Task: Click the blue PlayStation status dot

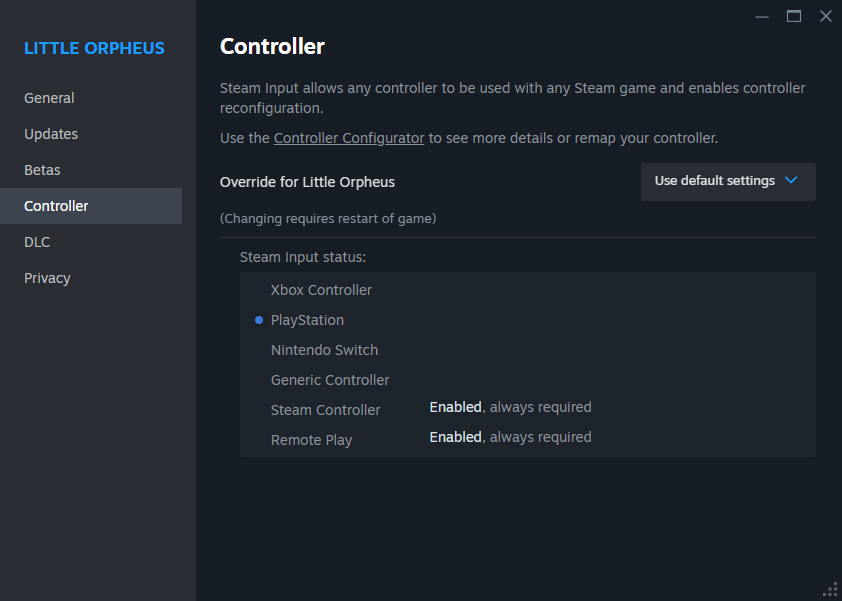Action: pos(259,320)
